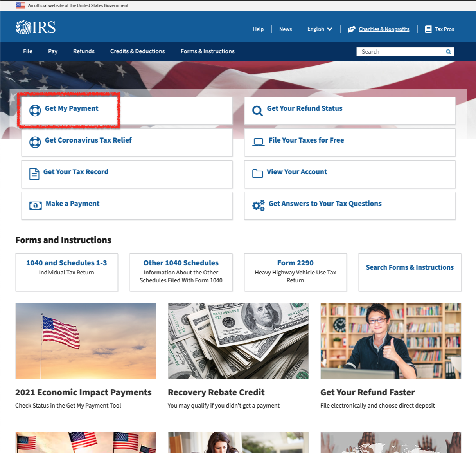Expand the English language dropdown
Image resolution: width=476 pixels, height=453 pixels.
[x=320, y=29]
